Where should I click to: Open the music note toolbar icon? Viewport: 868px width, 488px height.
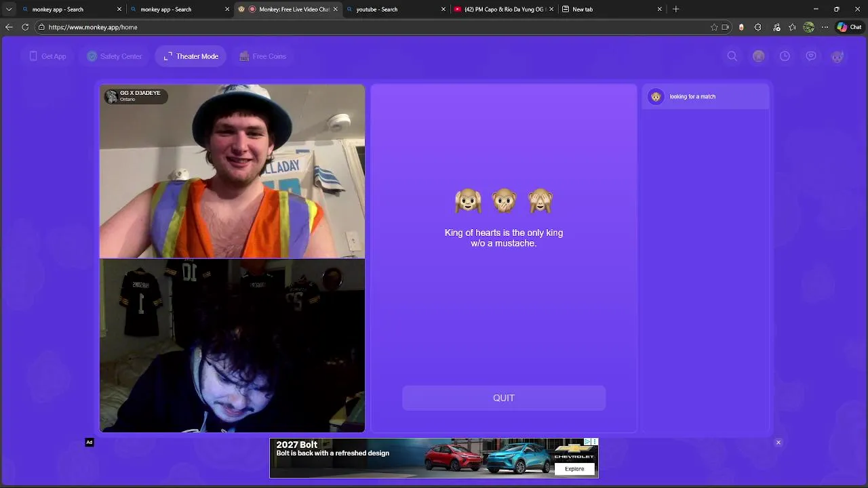tap(776, 27)
